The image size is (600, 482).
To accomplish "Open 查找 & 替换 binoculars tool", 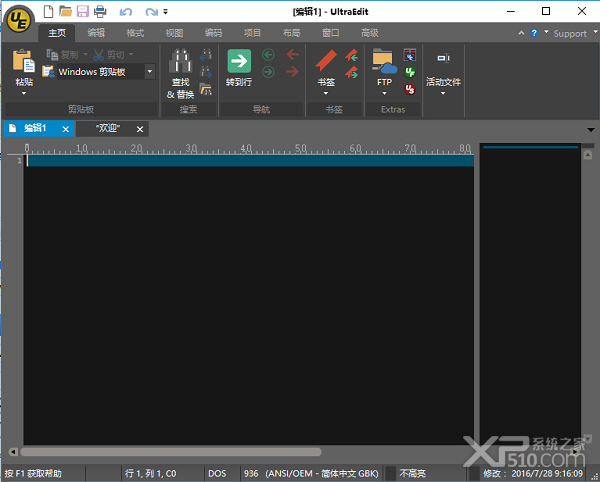I will pos(180,73).
